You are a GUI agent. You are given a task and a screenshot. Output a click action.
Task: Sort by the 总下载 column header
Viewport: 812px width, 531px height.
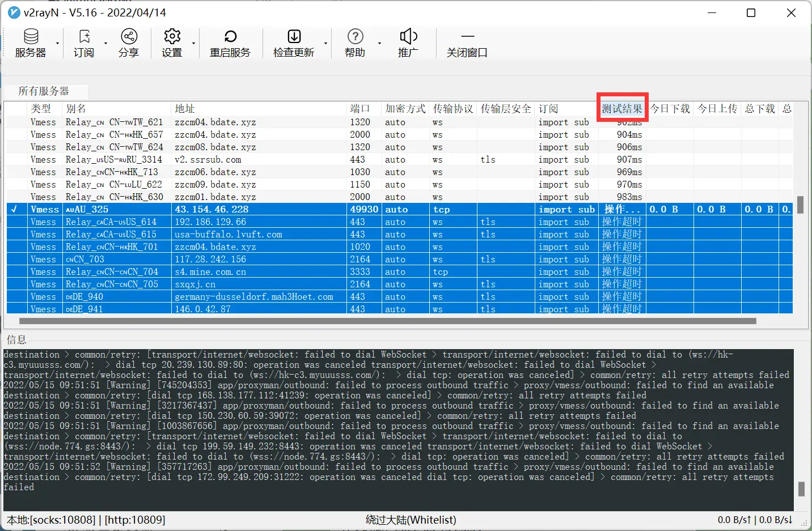tap(760, 109)
